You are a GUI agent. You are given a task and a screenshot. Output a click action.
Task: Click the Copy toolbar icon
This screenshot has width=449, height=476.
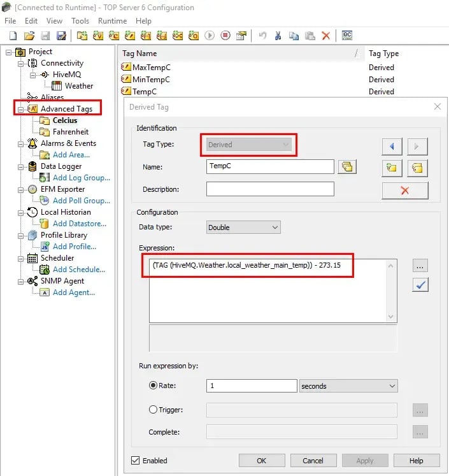pos(294,36)
